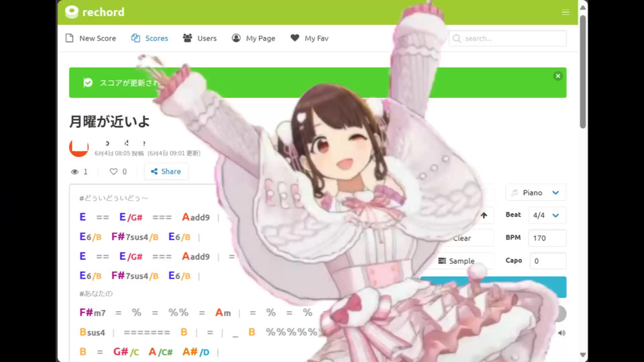The width and height of the screenshot is (644, 362).
Task: Click the search input field
Action: [508, 38]
